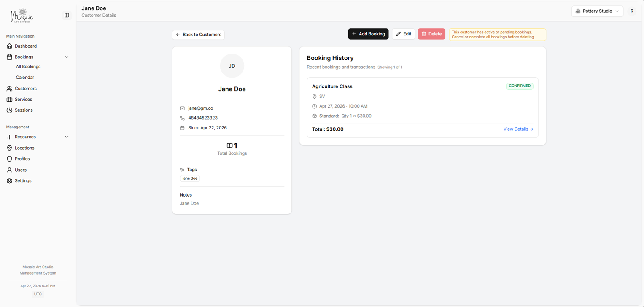
Task: Open the Services section
Action: coord(24,99)
